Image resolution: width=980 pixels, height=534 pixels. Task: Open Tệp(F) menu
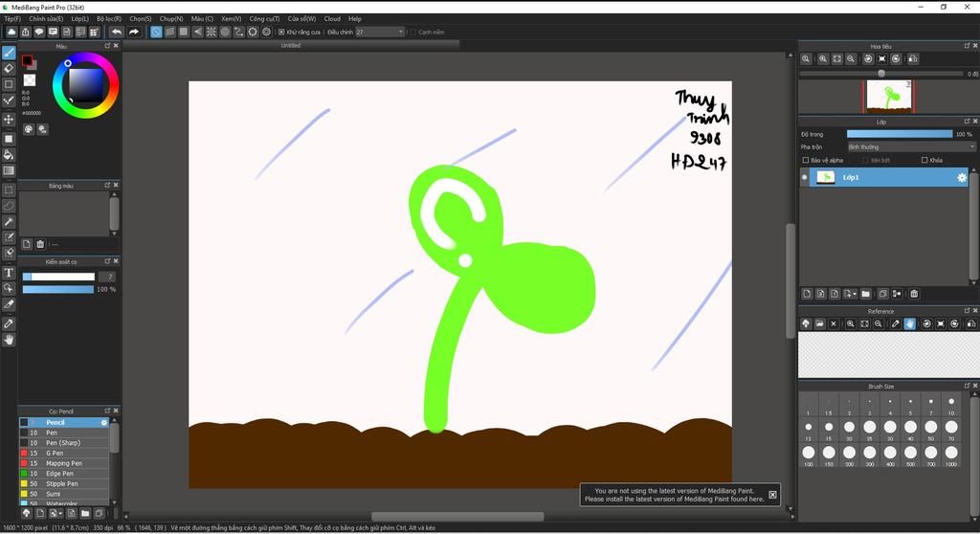click(x=11, y=19)
